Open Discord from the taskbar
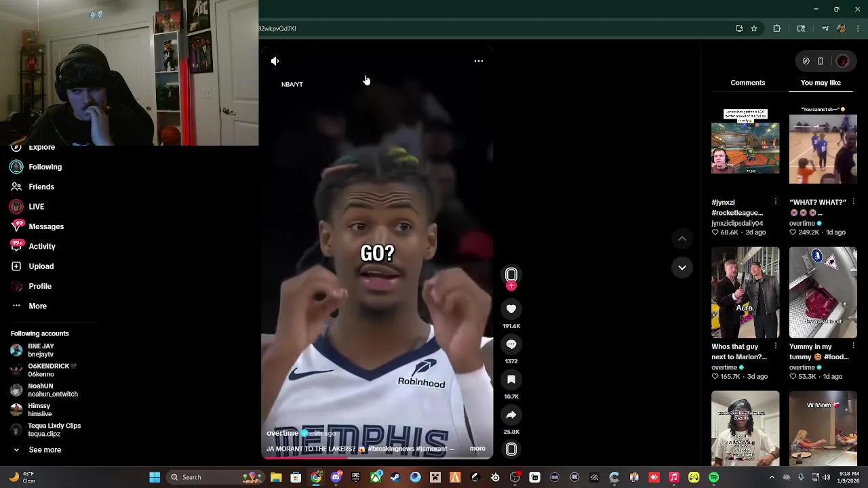The height and width of the screenshot is (488, 868). pos(336,477)
